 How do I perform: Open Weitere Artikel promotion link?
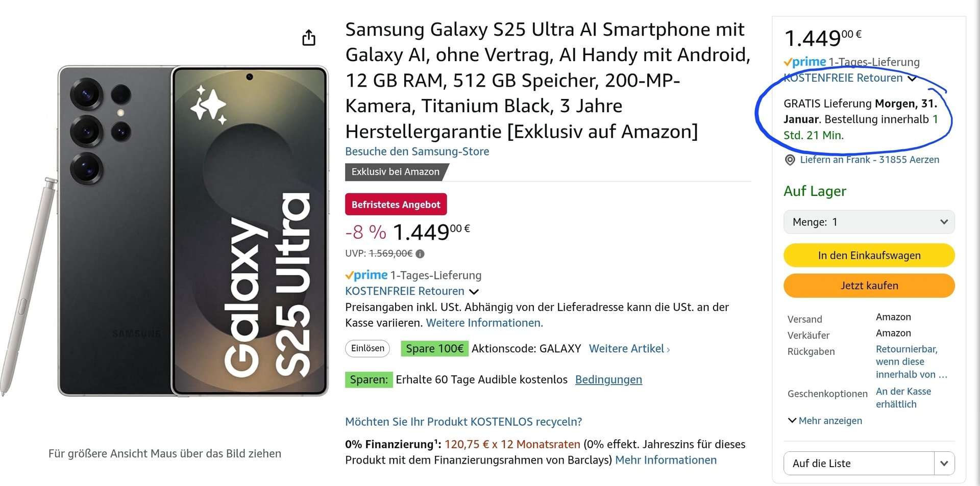[629, 349]
